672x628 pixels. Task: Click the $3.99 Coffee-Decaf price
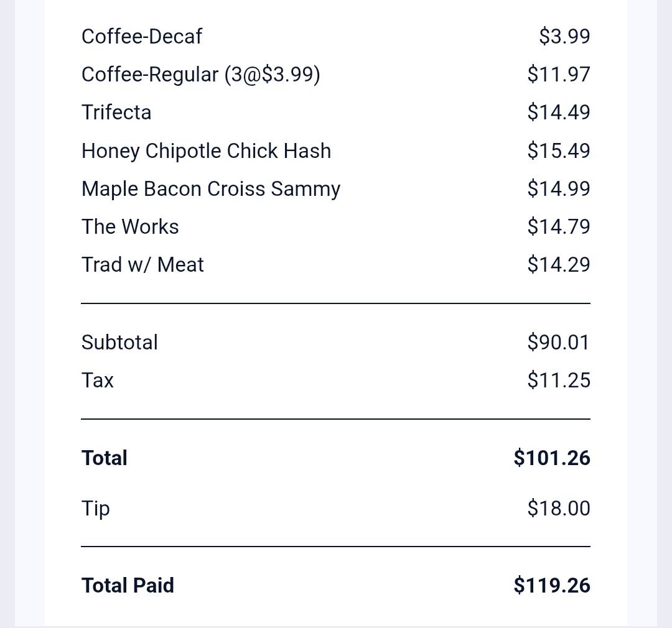564,37
